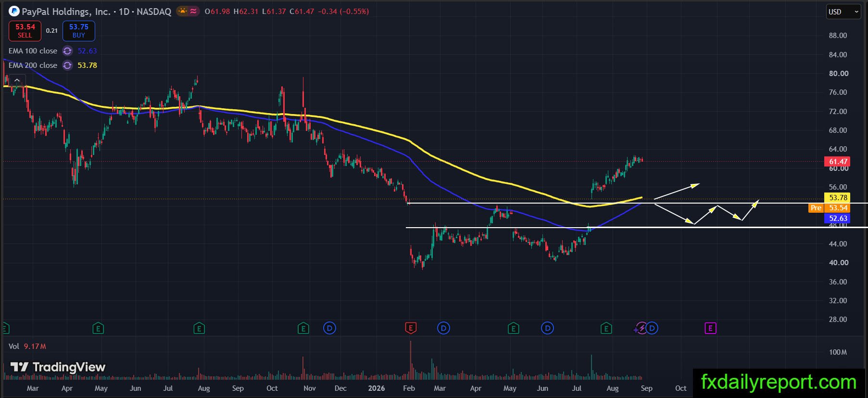868x398 pixels.
Task: Click the 100M volume axis label
Action: pyautogui.click(x=838, y=352)
